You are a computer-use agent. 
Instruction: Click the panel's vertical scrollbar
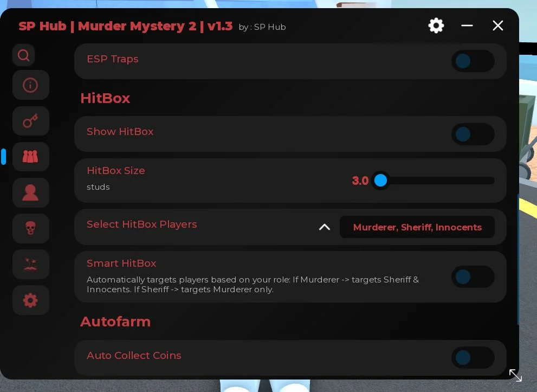(x=518, y=259)
